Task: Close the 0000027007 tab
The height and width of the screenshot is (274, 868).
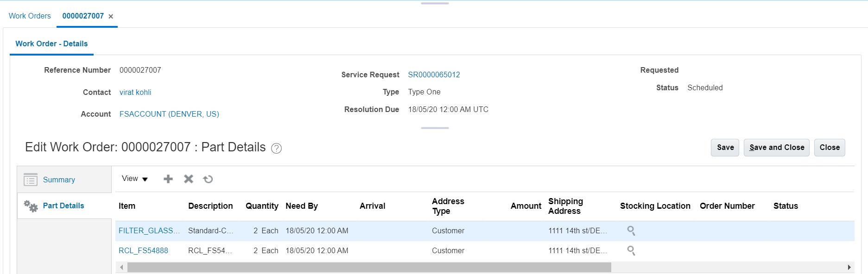Action: 111,17
